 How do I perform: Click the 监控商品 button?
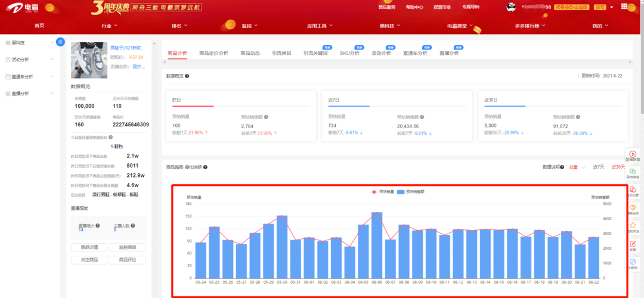click(x=128, y=247)
